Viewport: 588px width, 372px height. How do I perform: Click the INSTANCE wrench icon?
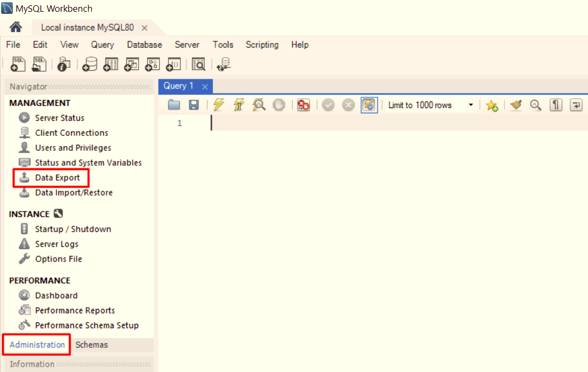click(58, 214)
